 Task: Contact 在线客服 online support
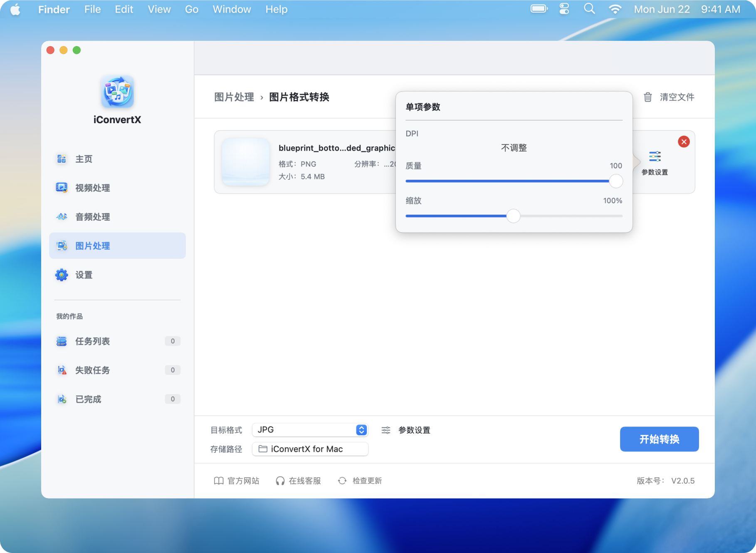(298, 481)
